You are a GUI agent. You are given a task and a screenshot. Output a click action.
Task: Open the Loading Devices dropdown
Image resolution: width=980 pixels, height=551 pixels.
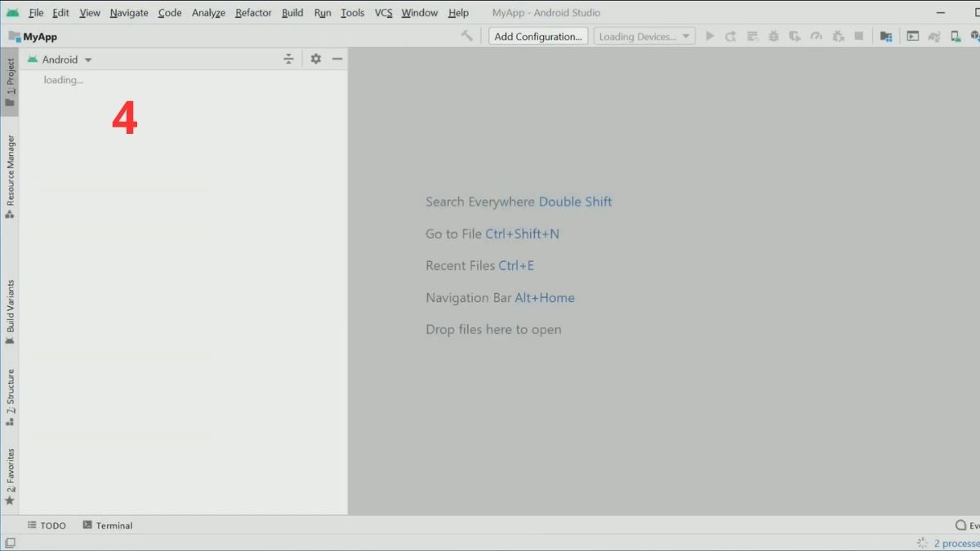[x=644, y=36]
